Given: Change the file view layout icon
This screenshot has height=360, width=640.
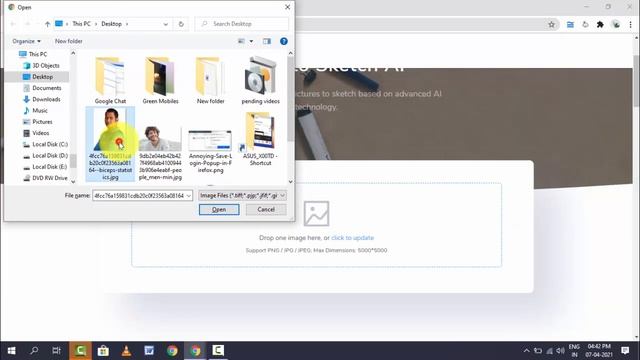Looking at the screenshot, I should (x=242, y=41).
